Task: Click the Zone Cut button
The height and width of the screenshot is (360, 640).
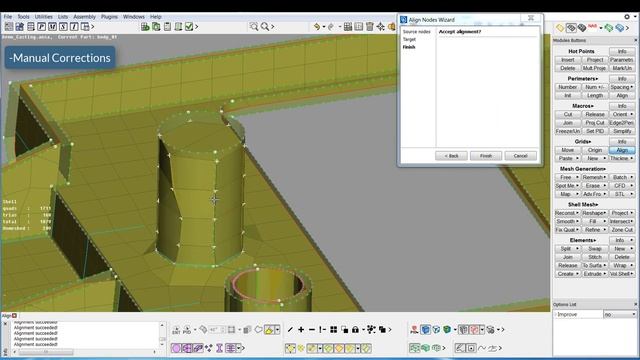Action: 622,230
